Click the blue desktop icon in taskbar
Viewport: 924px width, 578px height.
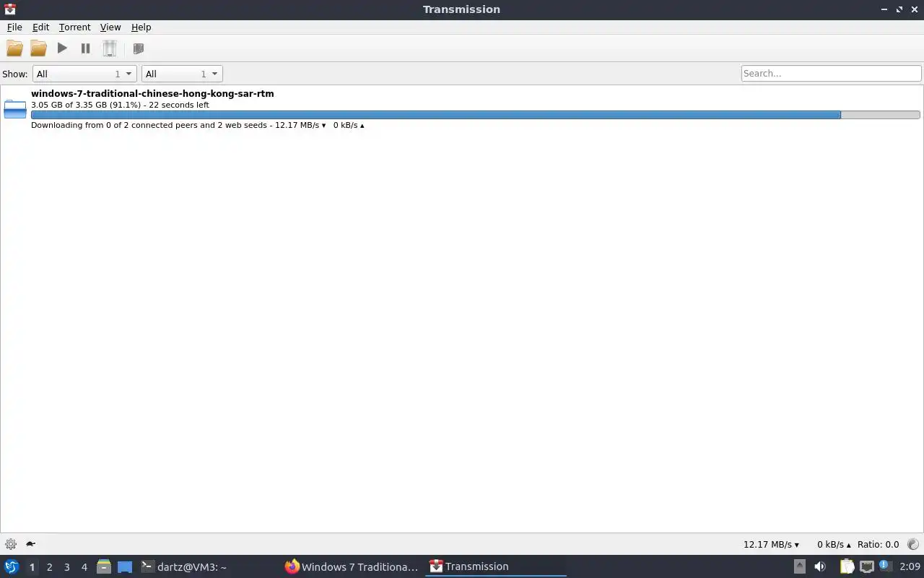point(125,567)
